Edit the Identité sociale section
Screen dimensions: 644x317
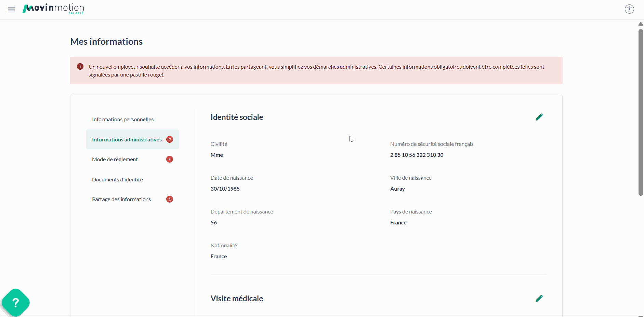point(539,117)
